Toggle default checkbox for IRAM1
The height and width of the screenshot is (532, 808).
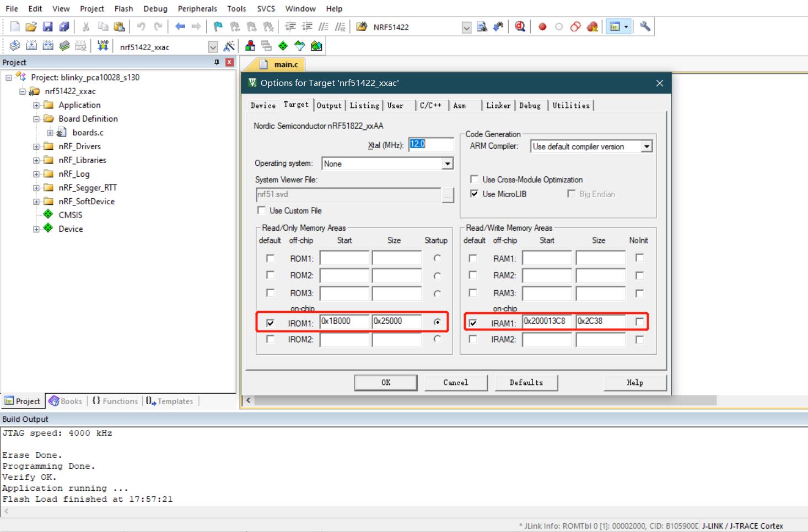click(x=473, y=323)
